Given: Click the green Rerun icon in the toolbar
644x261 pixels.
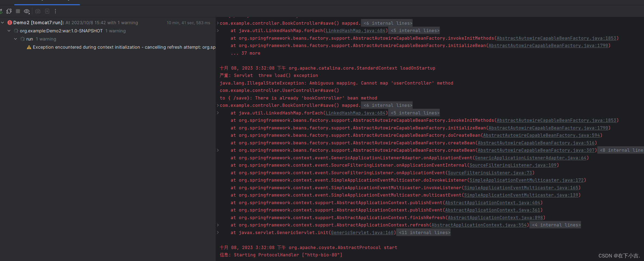Looking at the screenshot, I should point(1,11).
